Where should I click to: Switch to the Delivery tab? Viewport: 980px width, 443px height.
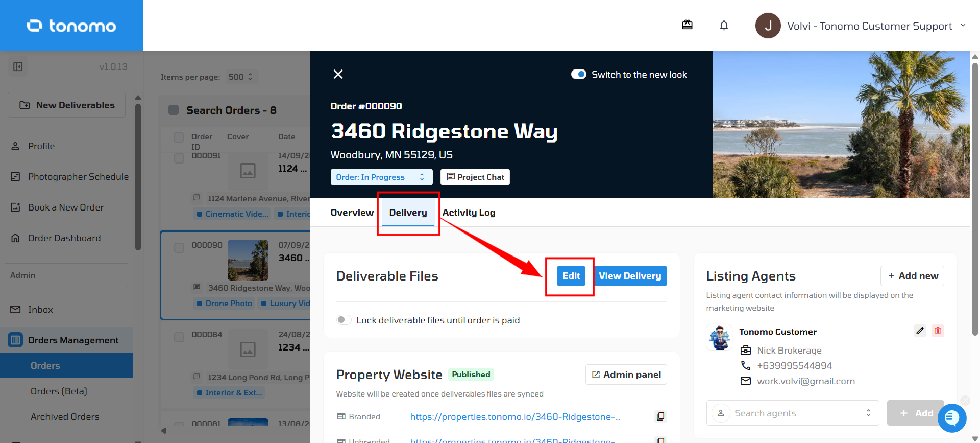[408, 213]
